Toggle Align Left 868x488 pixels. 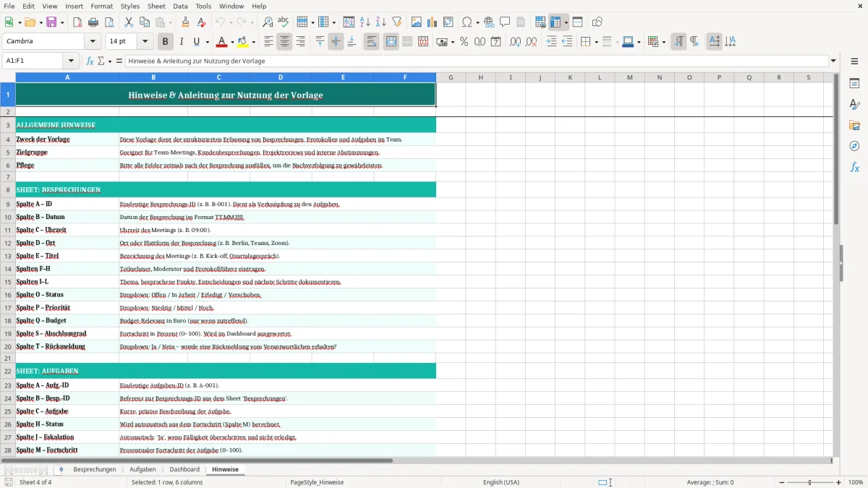click(268, 42)
